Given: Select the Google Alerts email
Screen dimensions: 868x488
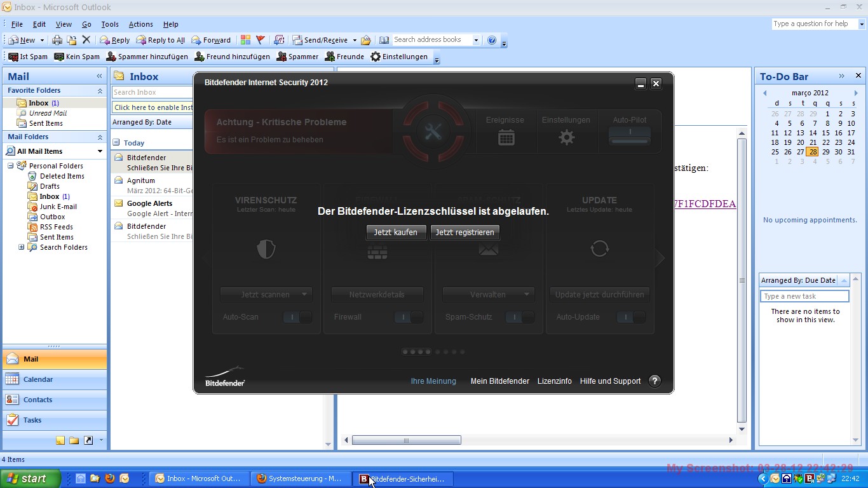Looking at the screenshot, I should pos(153,208).
